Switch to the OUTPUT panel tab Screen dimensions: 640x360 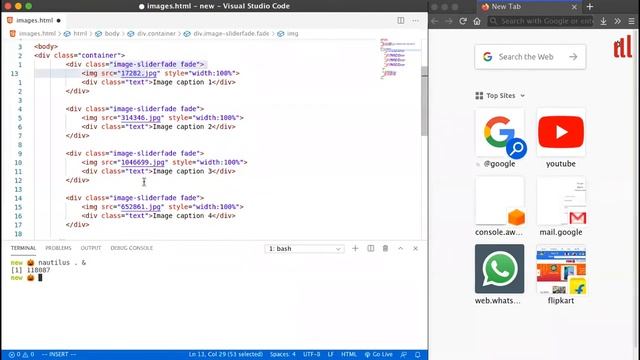pos(91,248)
